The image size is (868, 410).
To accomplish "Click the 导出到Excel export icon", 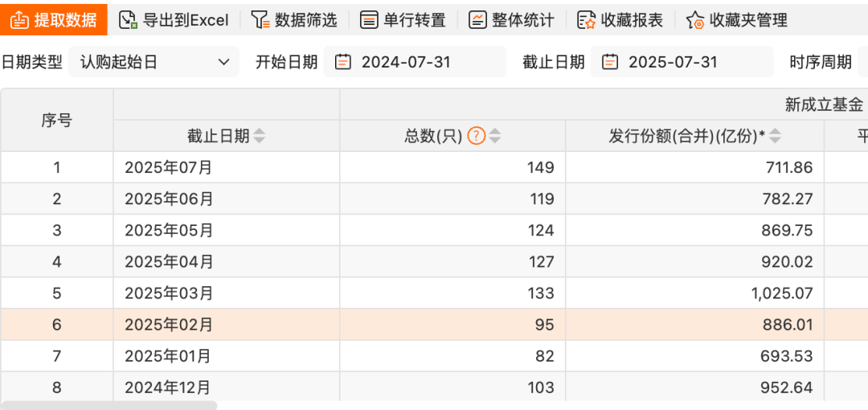I will tap(129, 20).
